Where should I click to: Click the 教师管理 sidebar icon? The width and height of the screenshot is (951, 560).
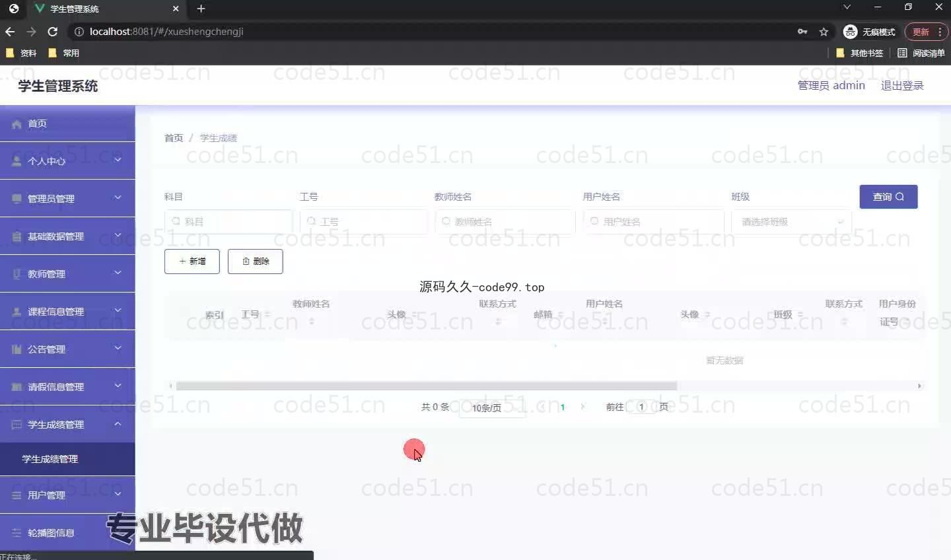(x=17, y=274)
